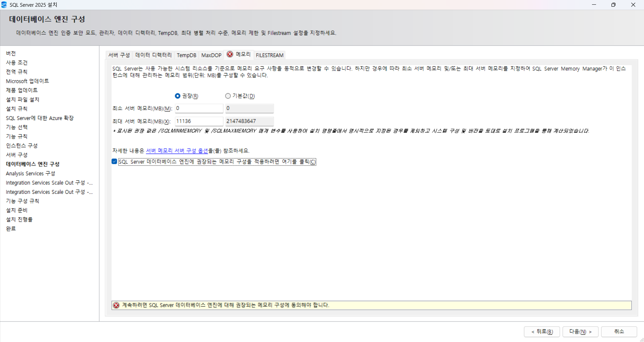
Task: Click the 버전 step in the sidebar
Action: 11,53
